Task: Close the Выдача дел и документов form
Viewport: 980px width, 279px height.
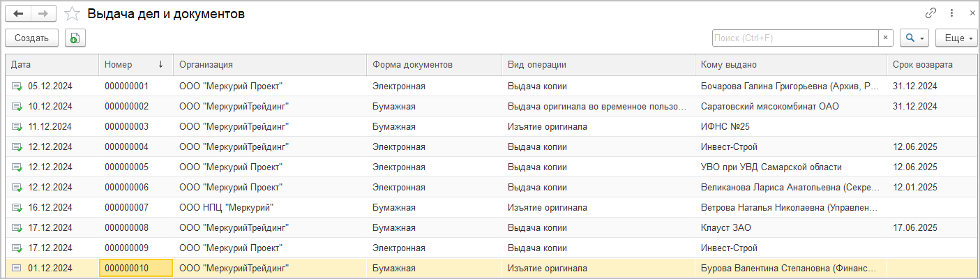Action: pos(972,13)
